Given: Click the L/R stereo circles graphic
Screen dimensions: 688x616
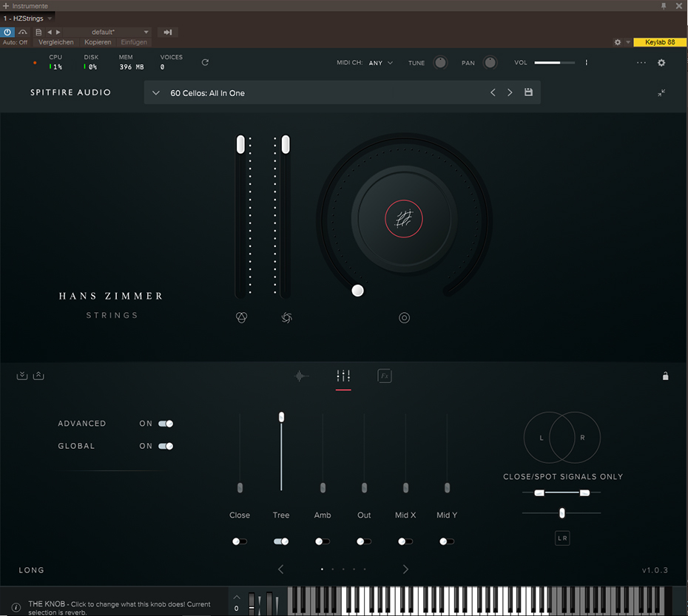Looking at the screenshot, I should coord(562,438).
